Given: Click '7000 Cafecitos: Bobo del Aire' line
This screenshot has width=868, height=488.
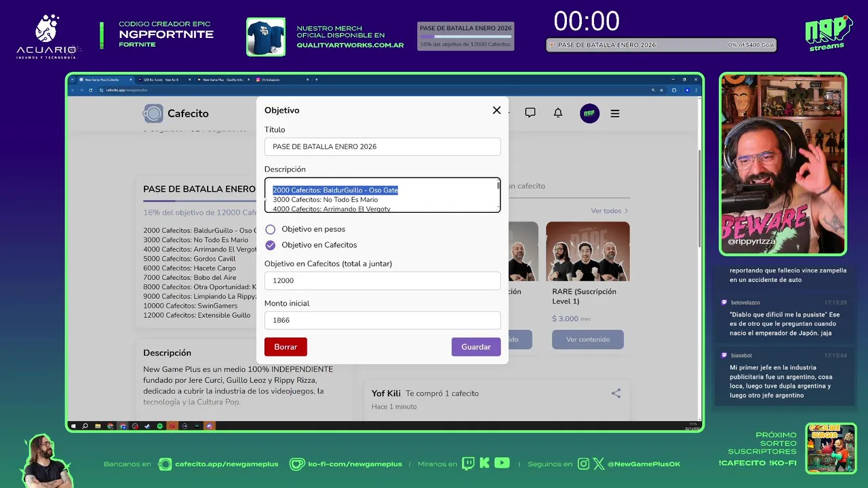Looking at the screenshot, I should (189, 278).
